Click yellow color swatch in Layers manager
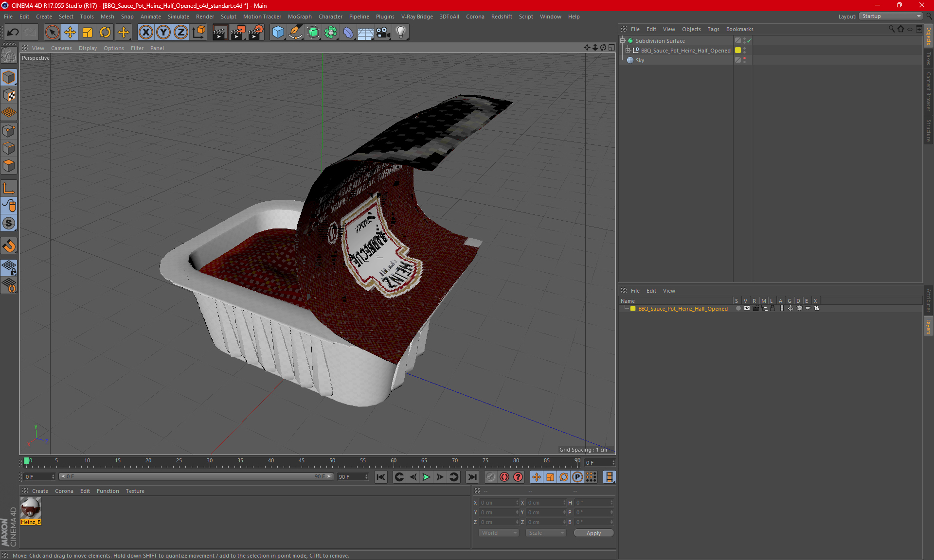934x560 pixels. coord(633,309)
